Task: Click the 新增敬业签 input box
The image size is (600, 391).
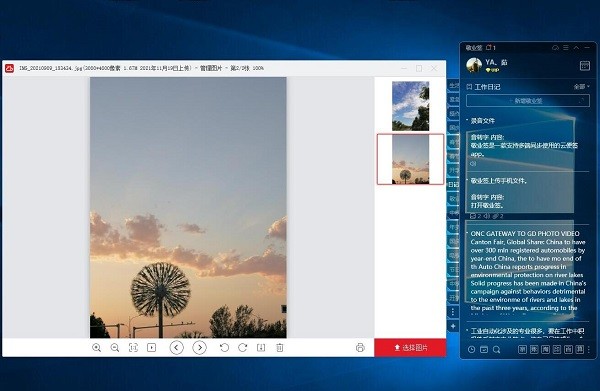Action: click(x=528, y=101)
